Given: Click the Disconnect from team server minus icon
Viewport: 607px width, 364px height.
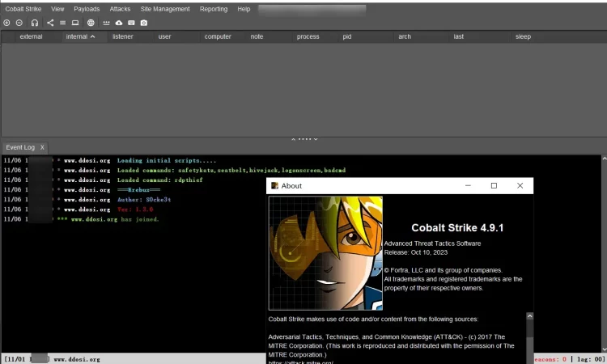Looking at the screenshot, I should [x=19, y=23].
